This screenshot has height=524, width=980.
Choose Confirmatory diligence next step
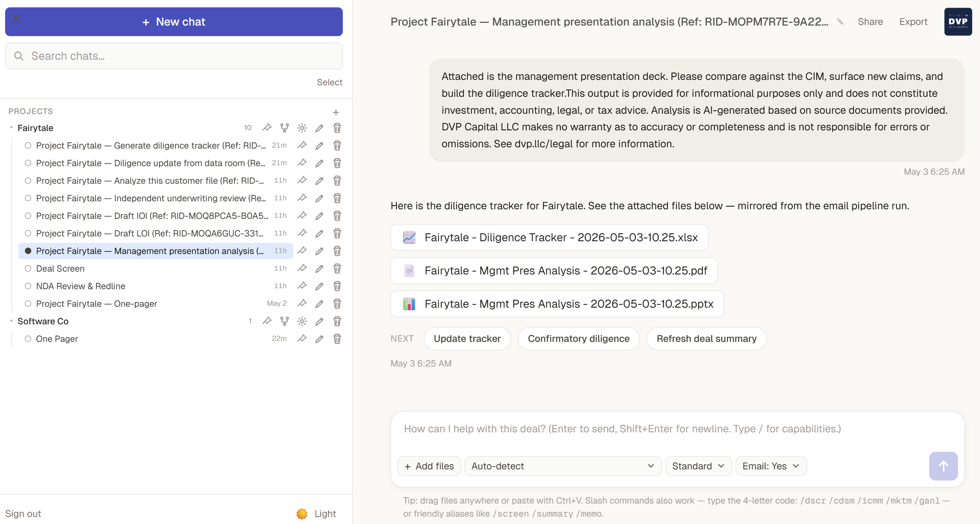pyautogui.click(x=578, y=339)
